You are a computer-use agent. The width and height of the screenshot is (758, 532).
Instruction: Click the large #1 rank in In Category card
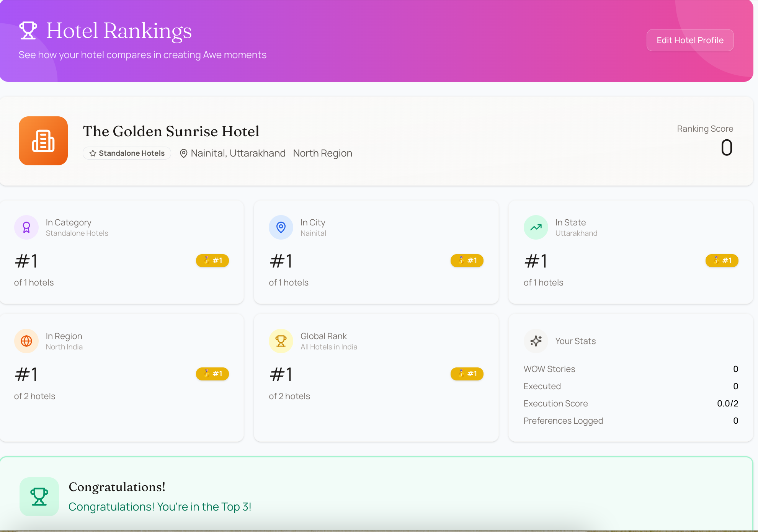(26, 261)
